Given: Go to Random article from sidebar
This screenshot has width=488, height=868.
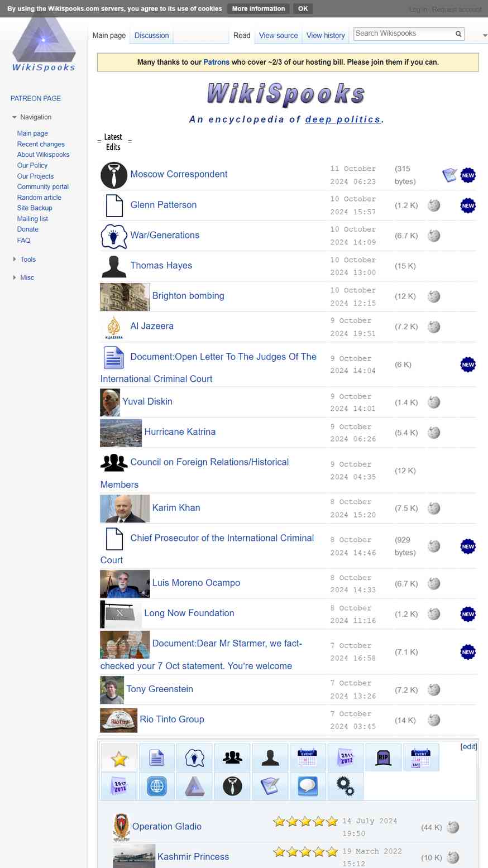Looking at the screenshot, I should click(x=39, y=198).
